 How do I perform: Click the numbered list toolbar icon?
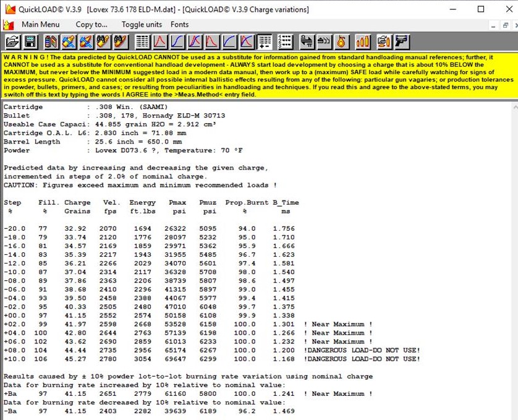285,42
